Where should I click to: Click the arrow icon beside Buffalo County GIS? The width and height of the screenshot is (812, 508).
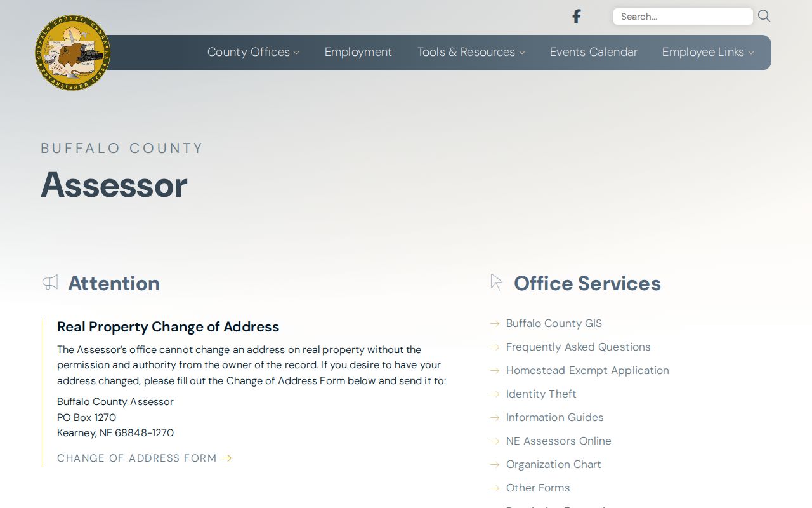[x=495, y=324]
